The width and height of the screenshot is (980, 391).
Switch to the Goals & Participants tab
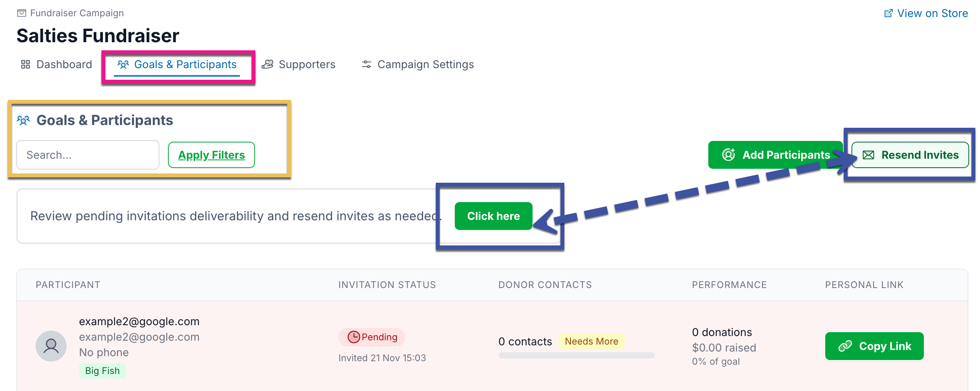coord(177,64)
